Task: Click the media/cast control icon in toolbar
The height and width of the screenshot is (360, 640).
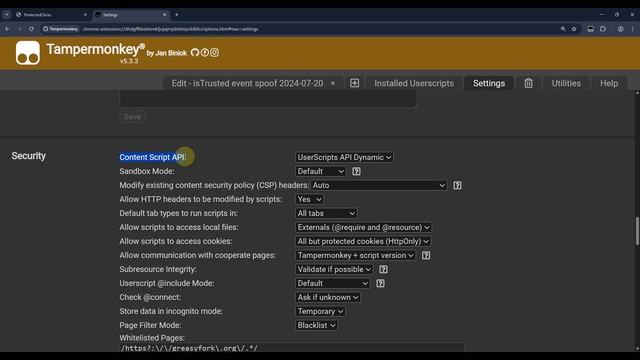Action: click(590, 29)
